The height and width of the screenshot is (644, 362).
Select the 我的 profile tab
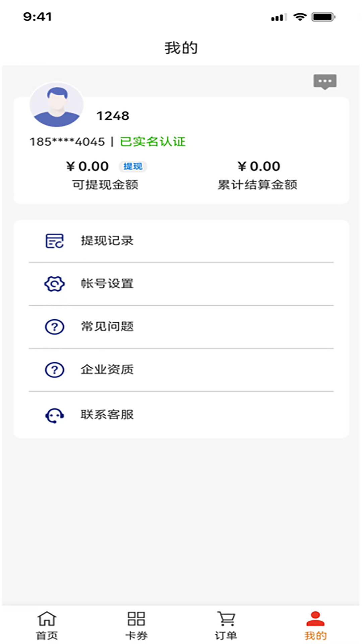pyautogui.click(x=315, y=625)
